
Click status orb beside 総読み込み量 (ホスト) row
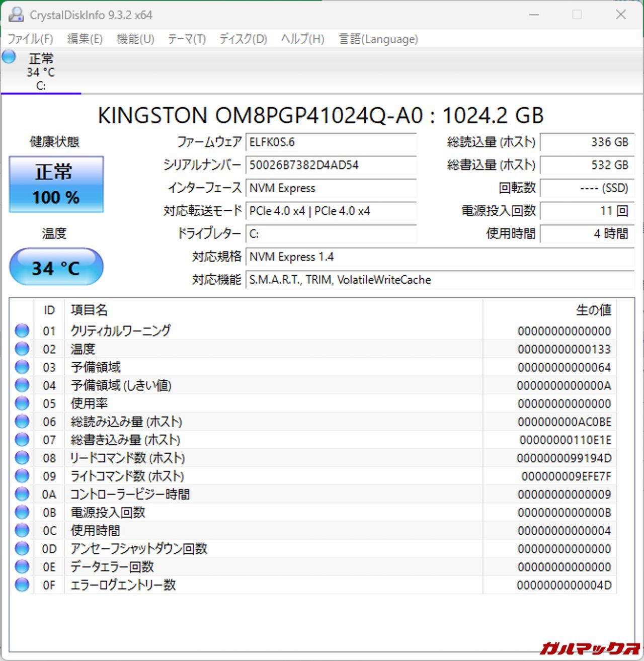[x=22, y=422]
